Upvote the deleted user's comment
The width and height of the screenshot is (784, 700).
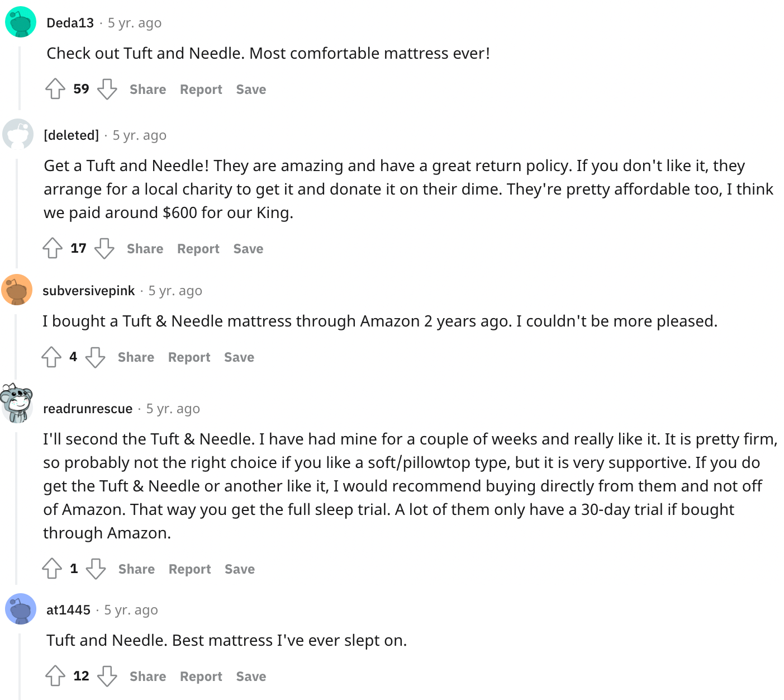coord(53,248)
